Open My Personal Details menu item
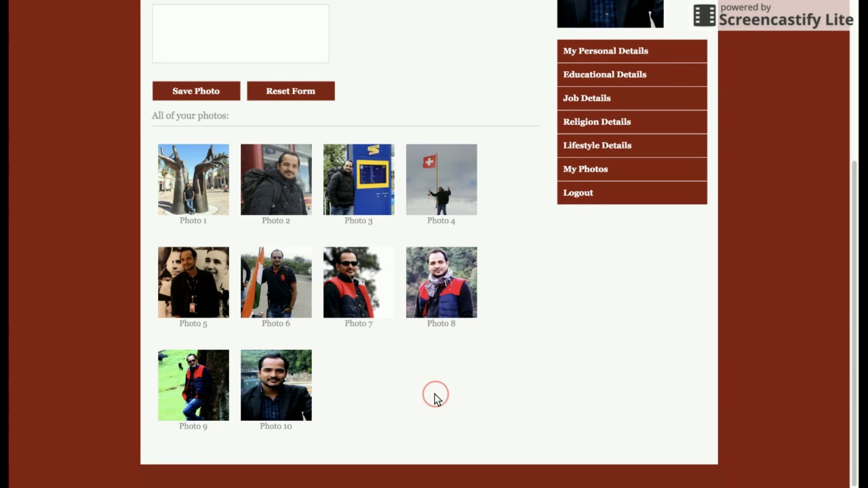 (632, 51)
